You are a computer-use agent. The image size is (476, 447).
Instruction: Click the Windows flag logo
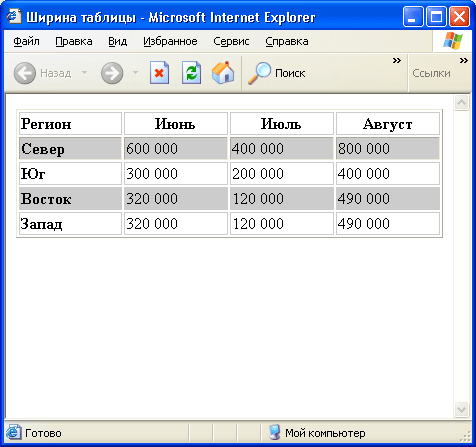[x=453, y=41]
